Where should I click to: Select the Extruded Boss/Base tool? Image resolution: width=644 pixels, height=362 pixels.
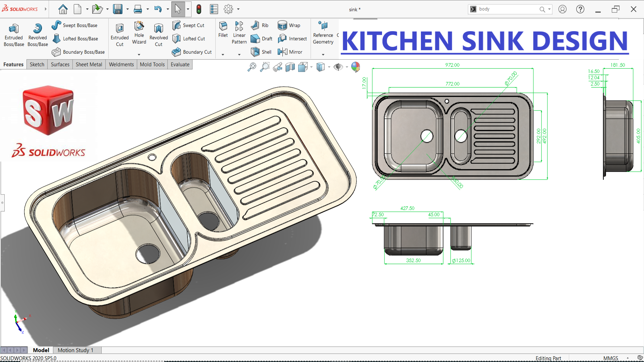coord(14,35)
